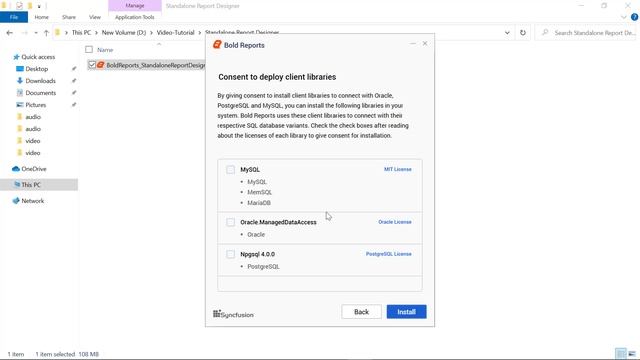The height and width of the screenshot is (360, 640).
Task: Switch to large icons view in status bar
Action: coord(632,353)
